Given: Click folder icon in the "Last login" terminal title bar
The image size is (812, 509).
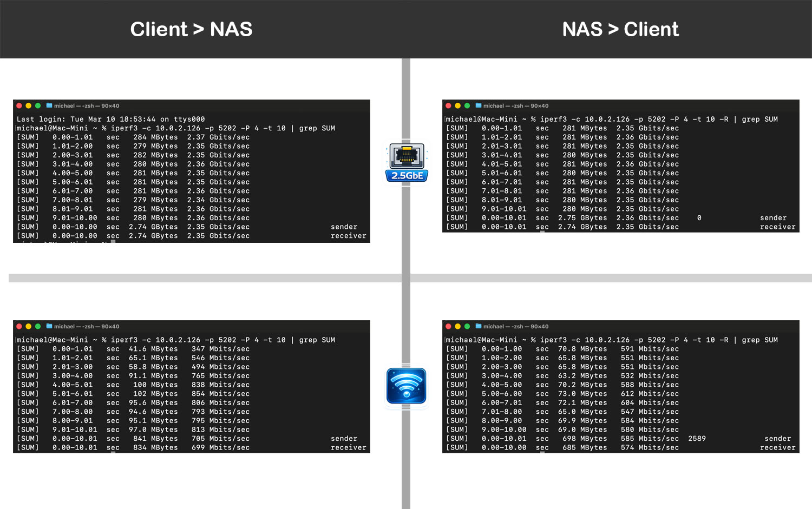Looking at the screenshot, I should click(x=49, y=105).
